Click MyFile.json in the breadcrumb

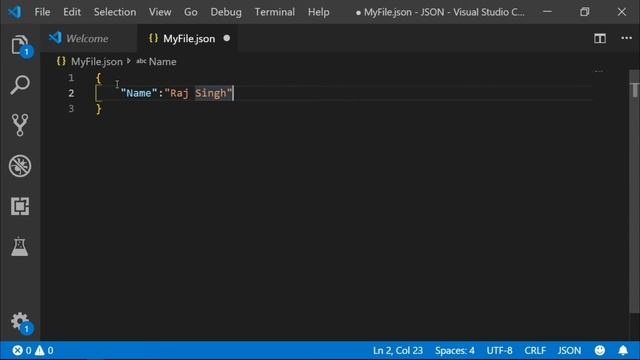pyautogui.click(x=96, y=62)
